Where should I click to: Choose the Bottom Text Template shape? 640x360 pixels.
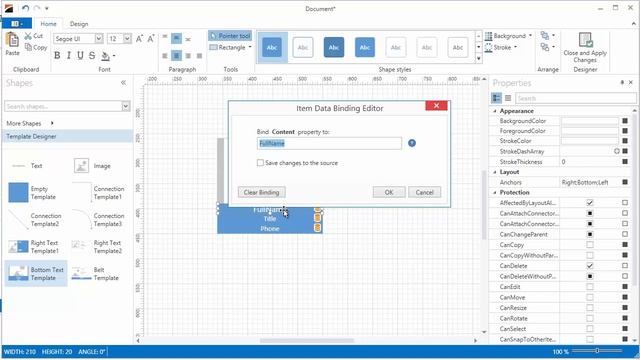(x=36, y=273)
